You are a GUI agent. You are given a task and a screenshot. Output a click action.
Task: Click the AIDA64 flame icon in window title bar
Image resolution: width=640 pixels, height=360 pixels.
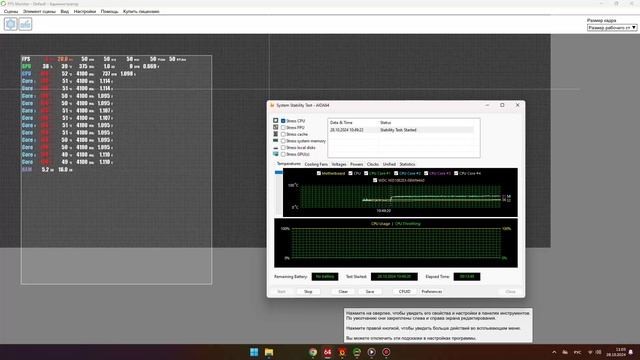[272, 105]
